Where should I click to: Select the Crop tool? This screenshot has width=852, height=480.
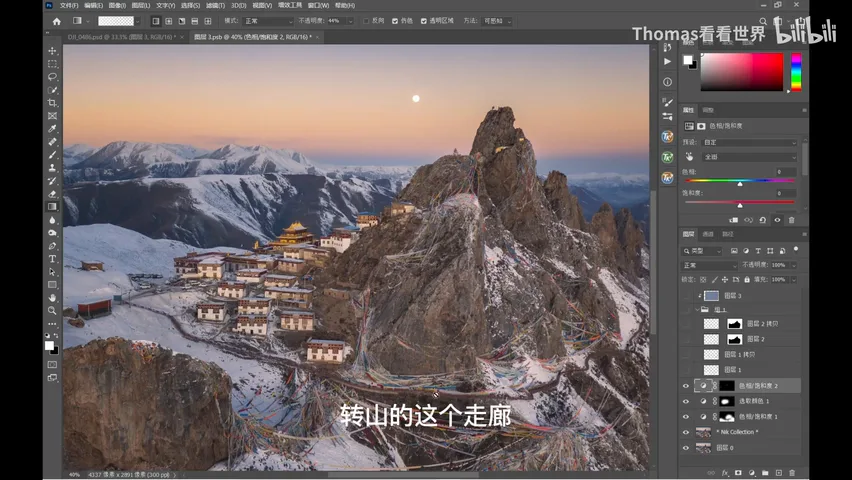[x=52, y=103]
